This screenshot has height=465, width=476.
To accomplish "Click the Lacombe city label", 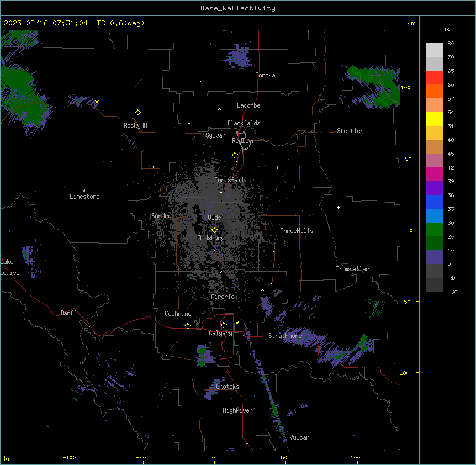I will 248,105.
